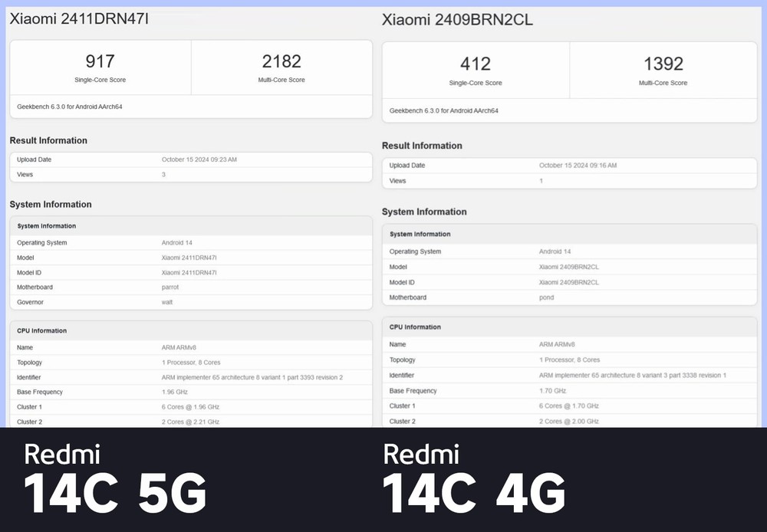Click the 412 single-core score
Screen dimensions: 767x532
click(476, 64)
